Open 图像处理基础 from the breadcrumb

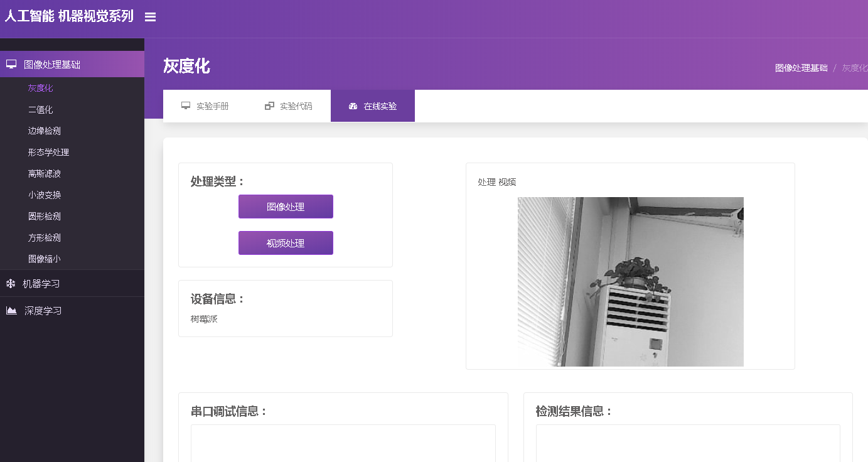[x=801, y=67]
